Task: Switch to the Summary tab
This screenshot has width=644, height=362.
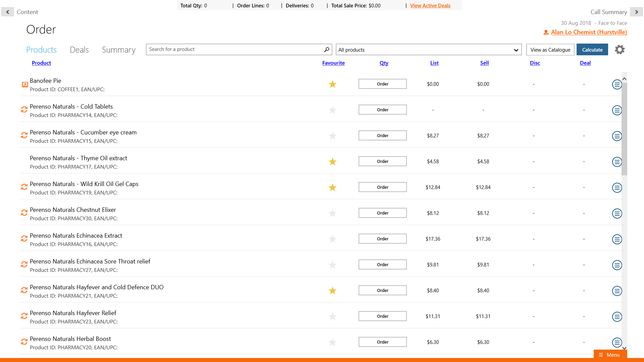Action: (119, 50)
